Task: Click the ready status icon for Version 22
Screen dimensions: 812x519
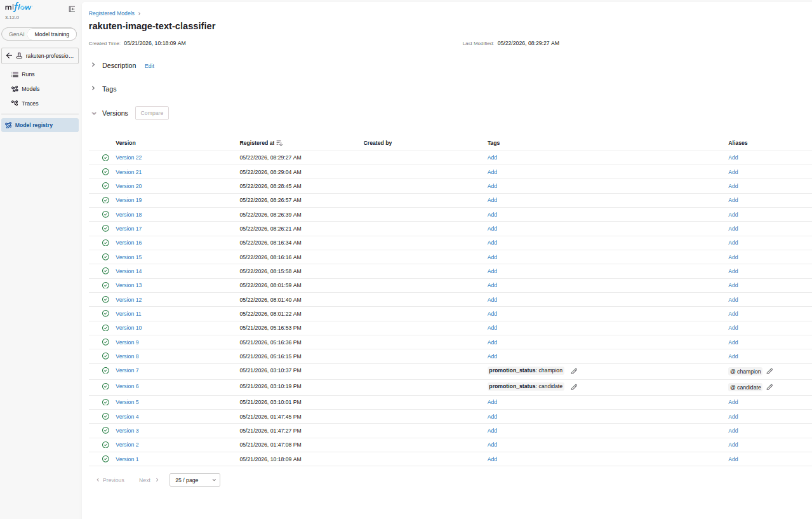Action: click(x=105, y=158)
